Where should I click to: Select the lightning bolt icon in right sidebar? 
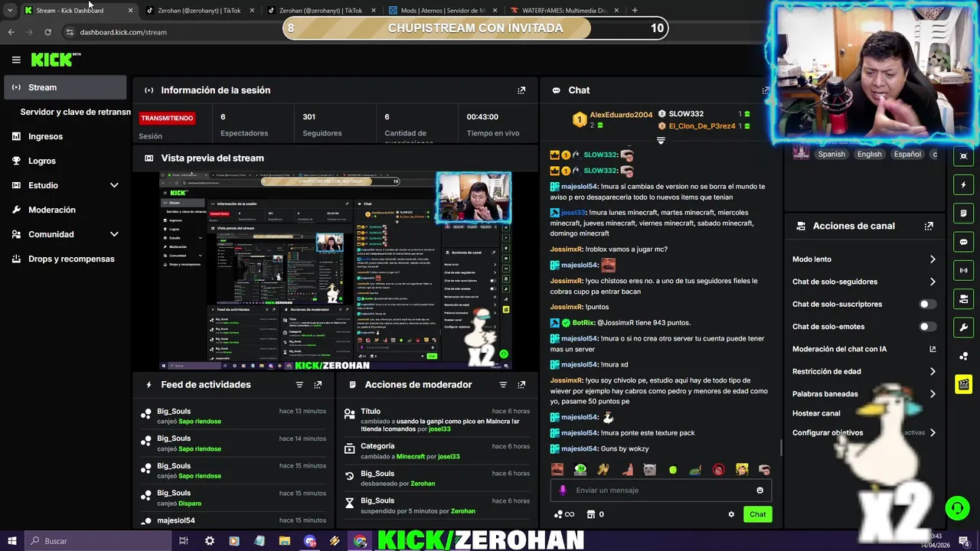tap(963, 184)
